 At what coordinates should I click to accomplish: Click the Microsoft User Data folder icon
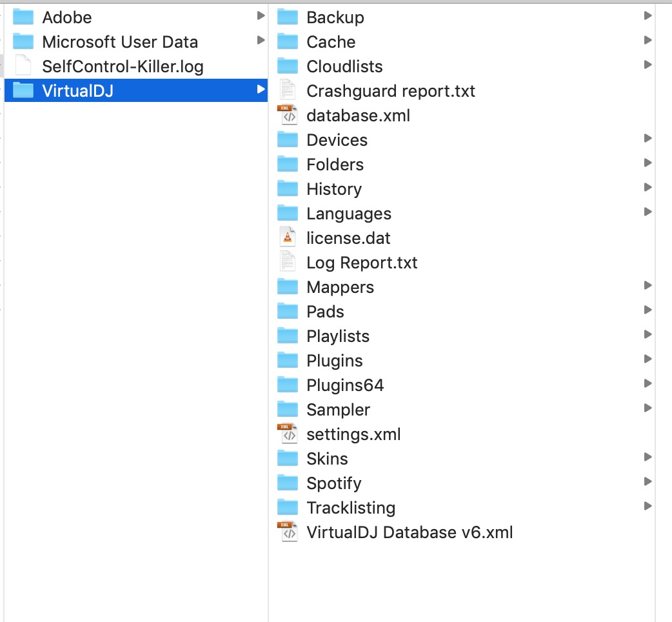[23, 41]
